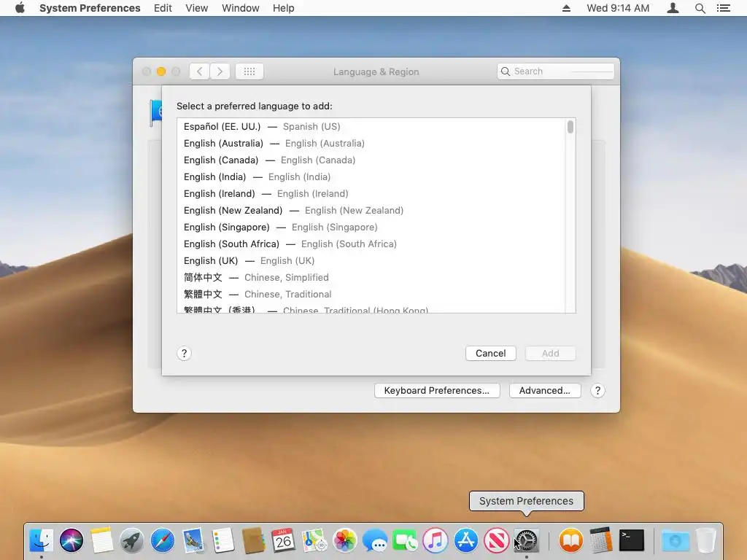Image resolution: width=747 pixels, height=560 pixels.
Task: Click the Search preferences field
Action: pyautogui.click(x=555, y=71)
